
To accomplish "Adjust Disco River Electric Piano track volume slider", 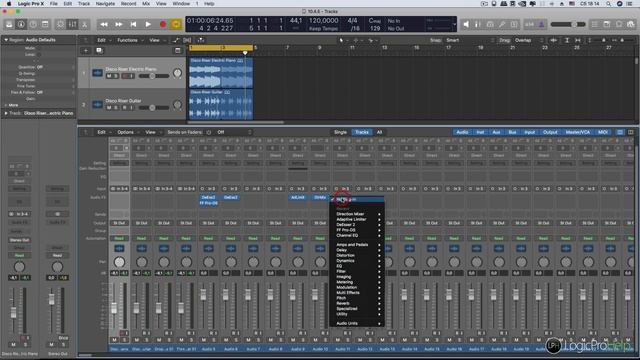I will pos(153,76).
